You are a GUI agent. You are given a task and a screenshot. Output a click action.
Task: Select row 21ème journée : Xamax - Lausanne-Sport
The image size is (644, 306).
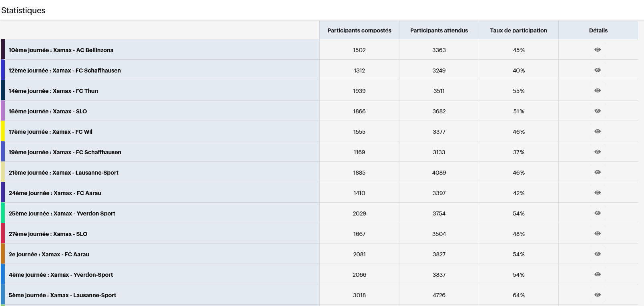pyautogui.click(x=319, y=172)
